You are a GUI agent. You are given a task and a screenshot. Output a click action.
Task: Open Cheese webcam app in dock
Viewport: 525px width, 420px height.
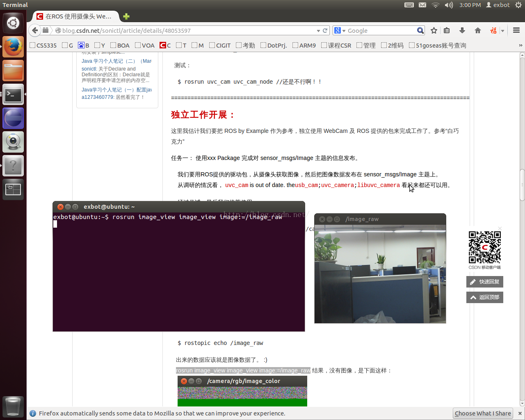point(13,142)
